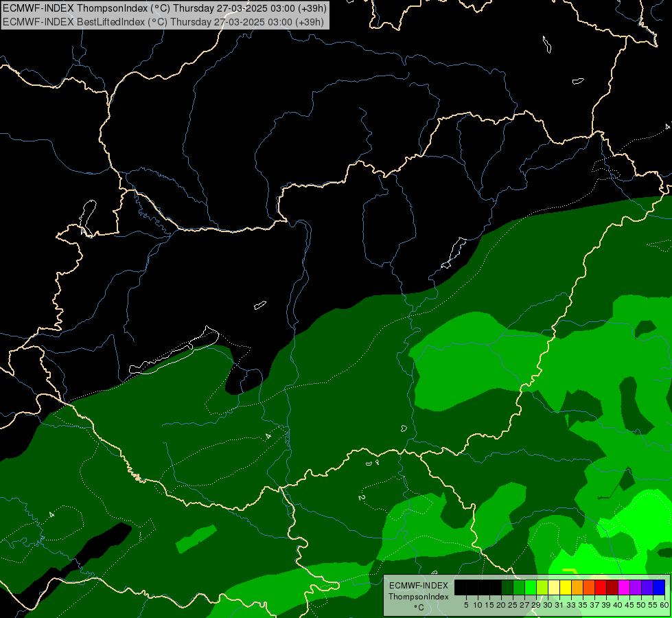Click legend tick value '45'
The image size is (672, 618).
coord(630,605)
